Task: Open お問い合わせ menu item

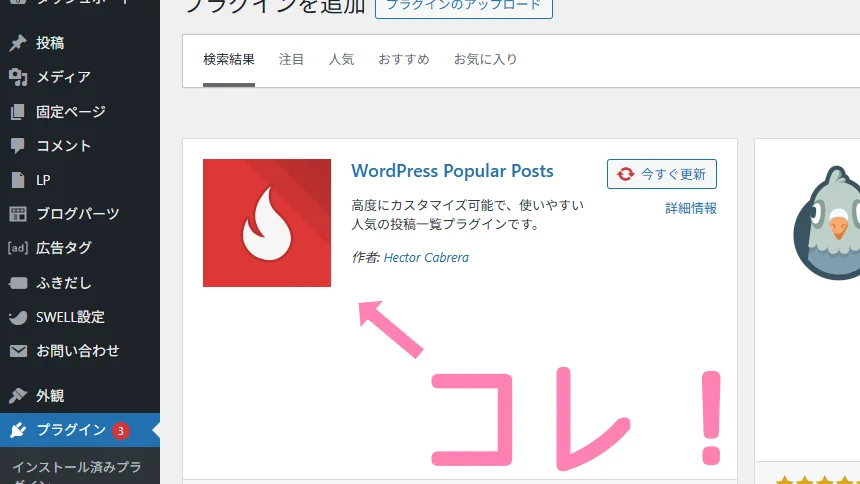Action: point(80,351)
